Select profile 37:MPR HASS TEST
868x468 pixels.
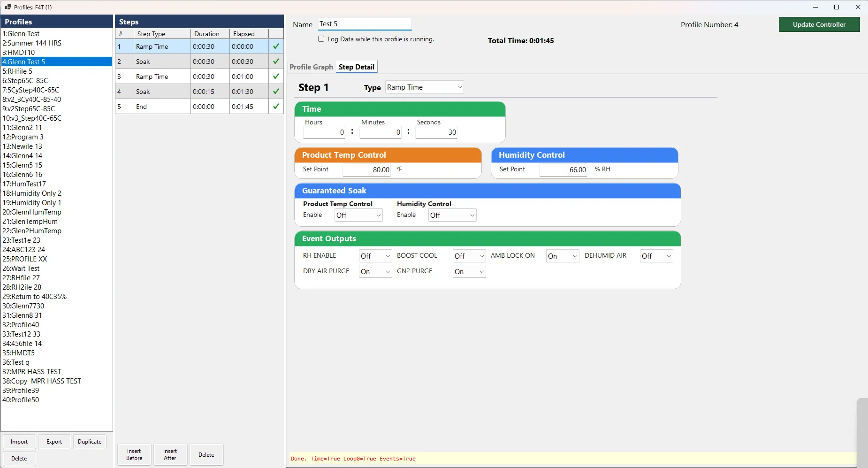57,371
